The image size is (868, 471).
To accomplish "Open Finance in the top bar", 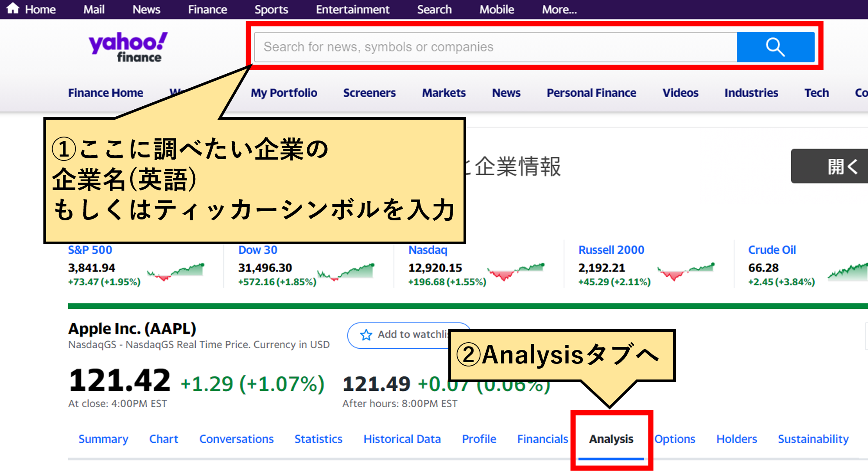I will 207,10.
